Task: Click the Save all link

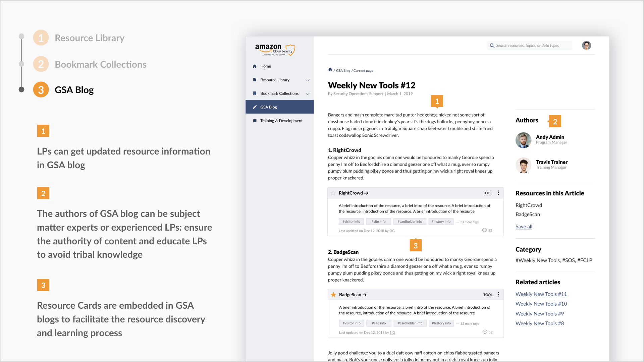Action: point(524,227)
